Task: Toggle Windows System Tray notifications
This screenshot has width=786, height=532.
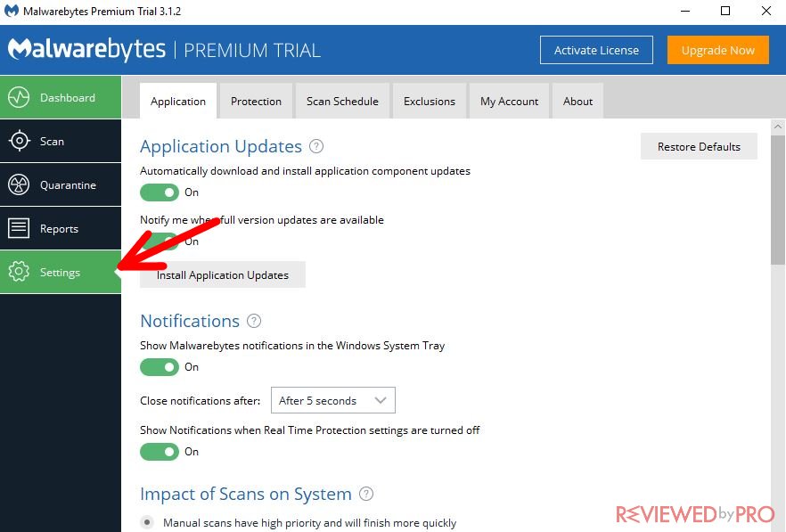Action: [x=160, y=367]
